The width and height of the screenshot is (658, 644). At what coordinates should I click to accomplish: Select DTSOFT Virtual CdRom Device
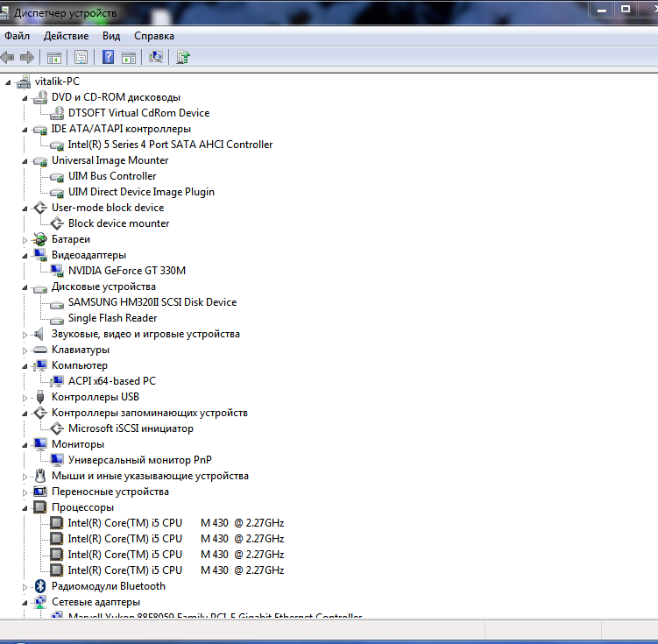coord(138,113)
